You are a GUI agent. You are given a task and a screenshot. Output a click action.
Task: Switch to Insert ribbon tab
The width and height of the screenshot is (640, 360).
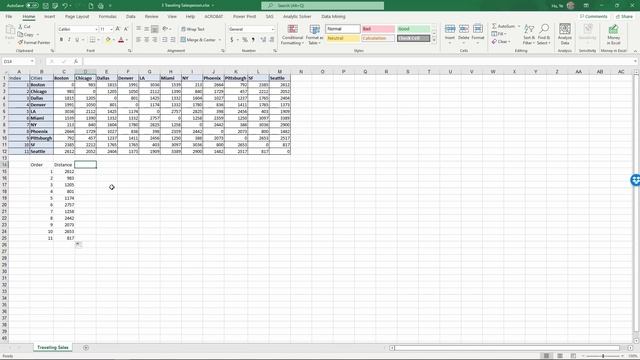(49, 17)
